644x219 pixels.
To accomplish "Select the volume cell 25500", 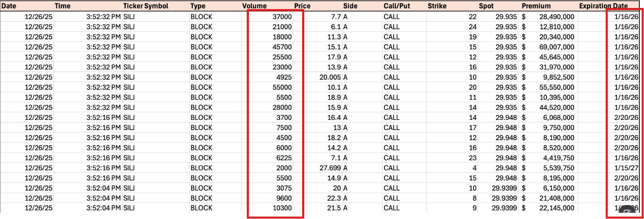I will pyautogui.click(x=282, y=57).
